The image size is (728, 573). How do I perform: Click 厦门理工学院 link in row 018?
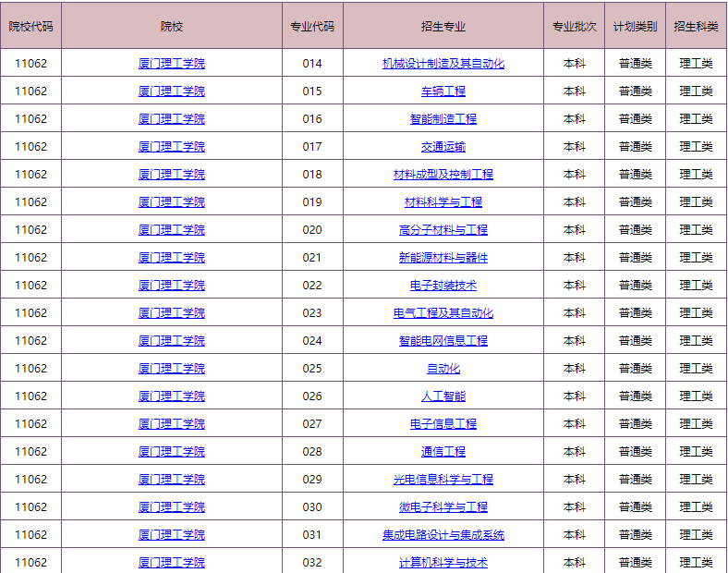click(171, 175)
